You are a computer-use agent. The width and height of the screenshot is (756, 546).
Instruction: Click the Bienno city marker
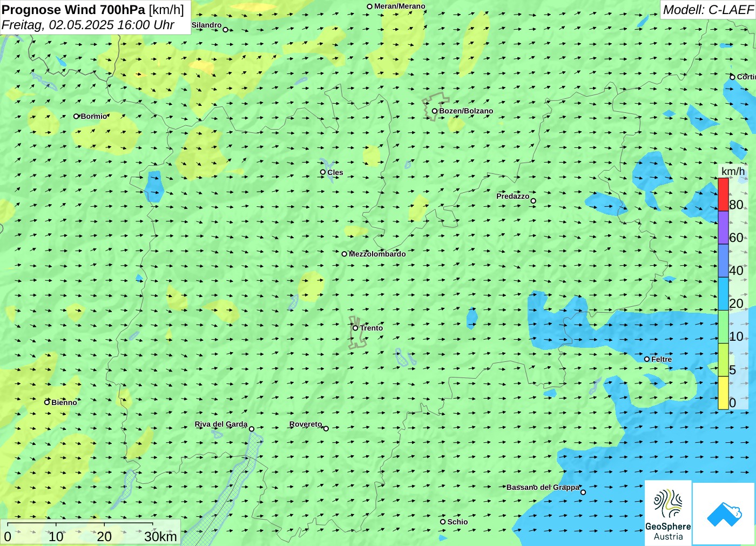(x=47, y=402)
